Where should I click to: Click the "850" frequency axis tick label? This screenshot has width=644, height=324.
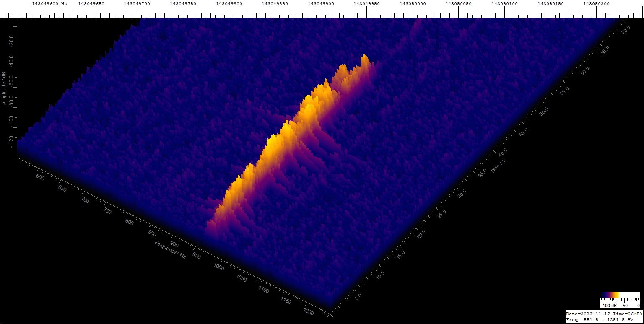click(151, 233)
